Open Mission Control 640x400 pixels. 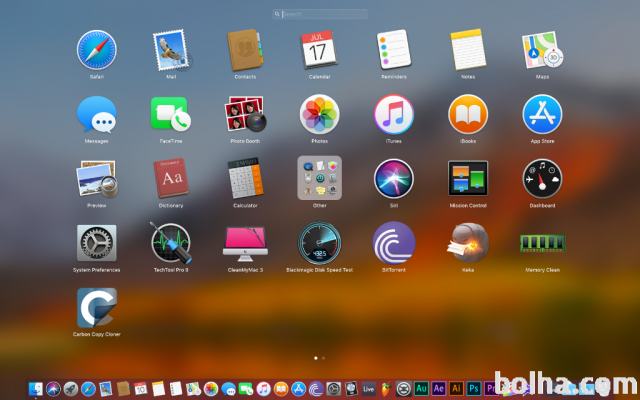[x=467, y=179]
